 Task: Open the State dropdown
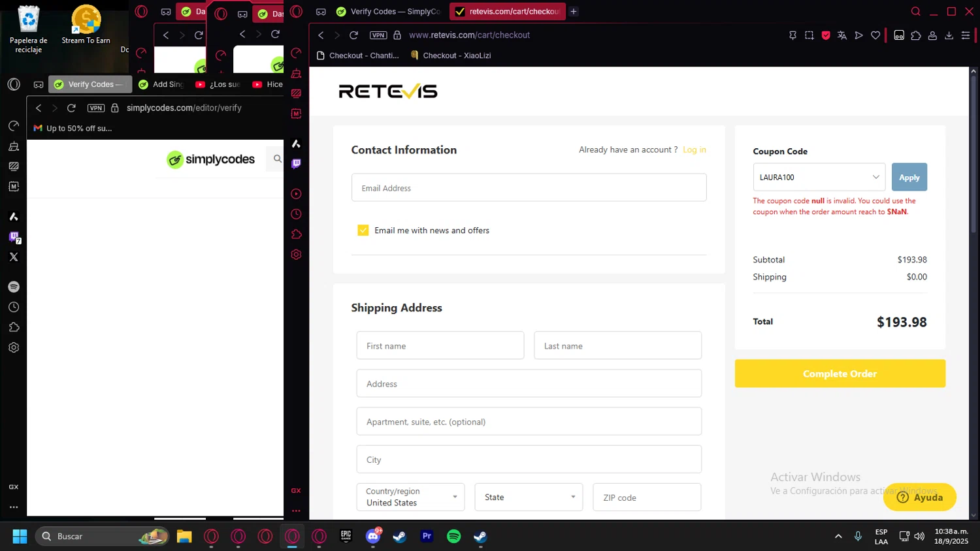529,497
